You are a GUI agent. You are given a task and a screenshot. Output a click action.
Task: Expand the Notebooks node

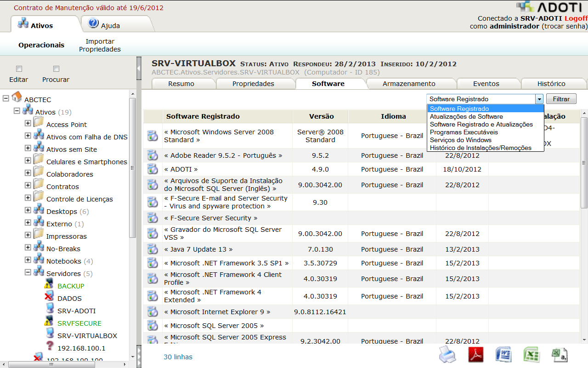[x=28, y=260]
